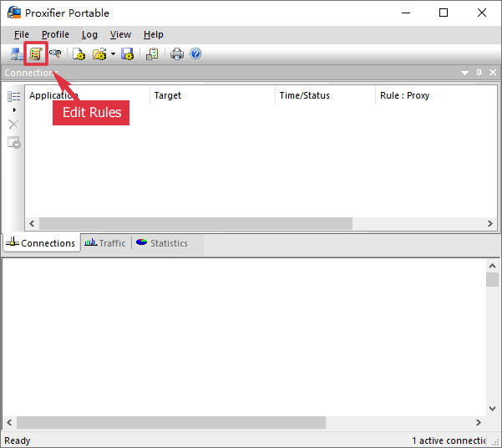Toggle auto-hide pin of Connections panel
The image size is (502, 448).
point(479,73)
